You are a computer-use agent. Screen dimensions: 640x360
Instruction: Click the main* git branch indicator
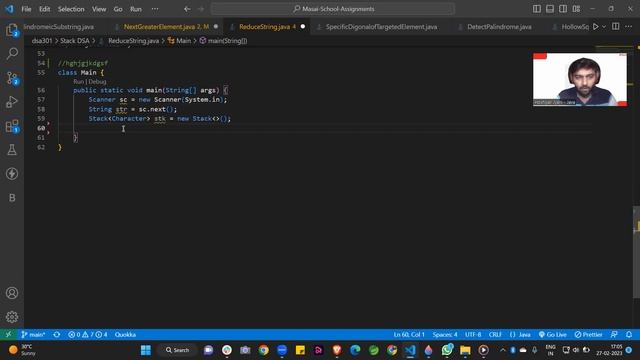[x=33, y=335]
